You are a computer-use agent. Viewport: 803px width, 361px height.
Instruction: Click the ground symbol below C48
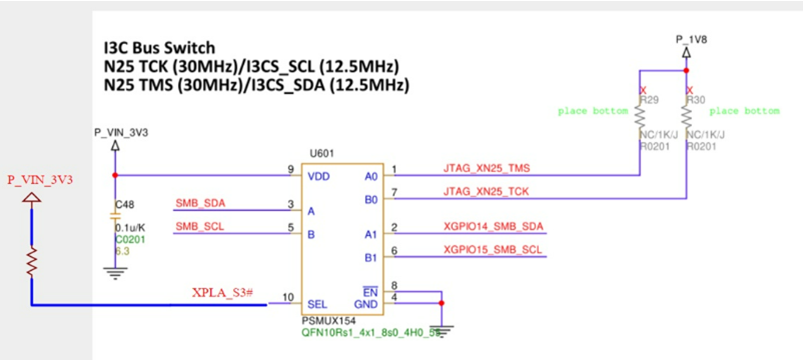pos(115,273)
